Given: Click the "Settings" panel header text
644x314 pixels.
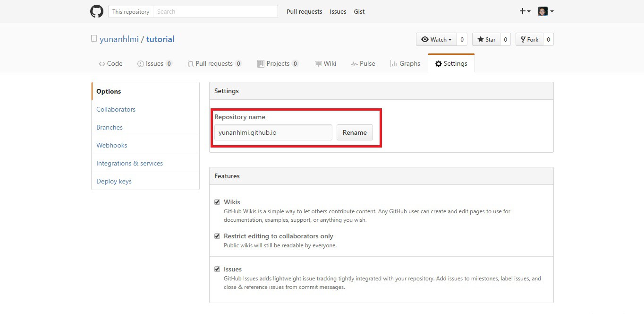Looking at the screenshot, I should point(227,91).
